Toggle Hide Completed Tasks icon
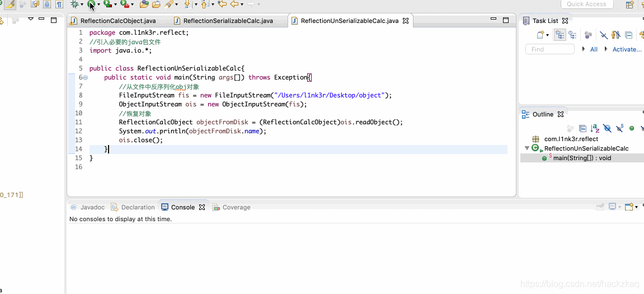 [603, 35]
